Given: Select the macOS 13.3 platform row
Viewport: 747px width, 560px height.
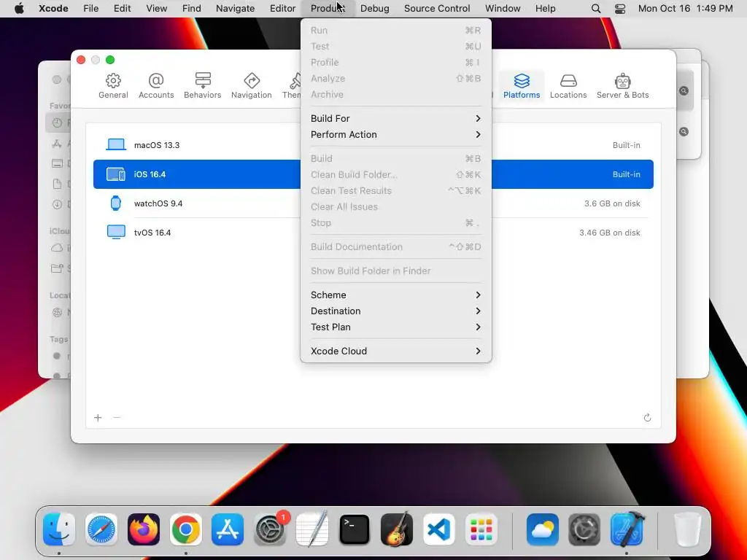Looking at the screenshot, I should tap(373, 145).
